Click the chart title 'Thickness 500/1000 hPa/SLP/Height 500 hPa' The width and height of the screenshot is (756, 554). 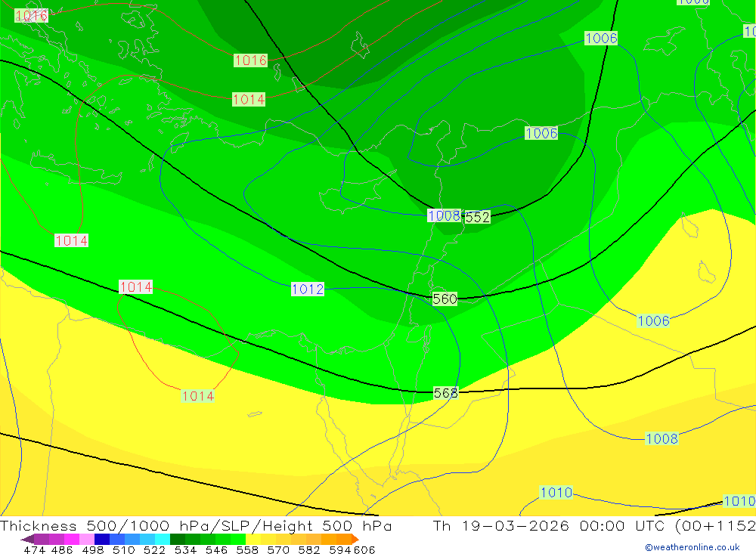[x=196, y=525]
